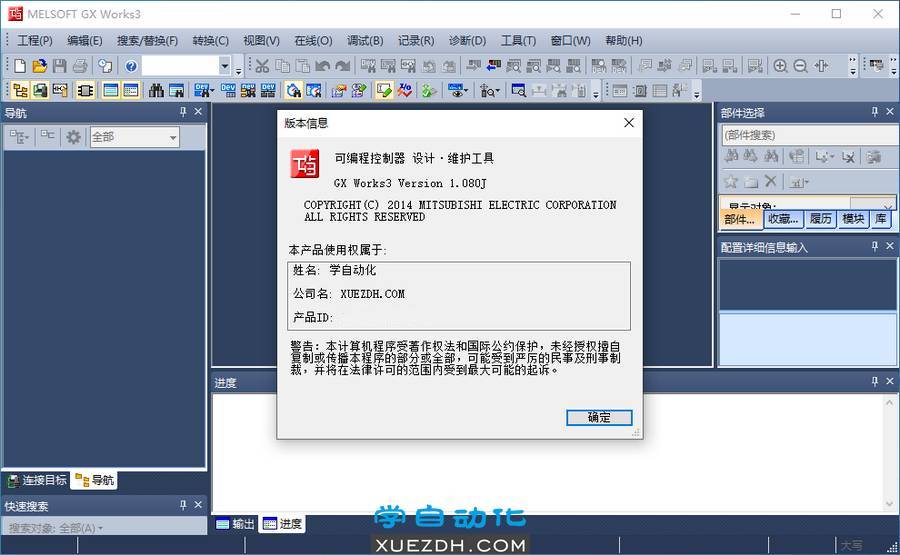Click the favorites star icon in parts panel
This screenshot has height=555, width=900.
pos(731,182)
